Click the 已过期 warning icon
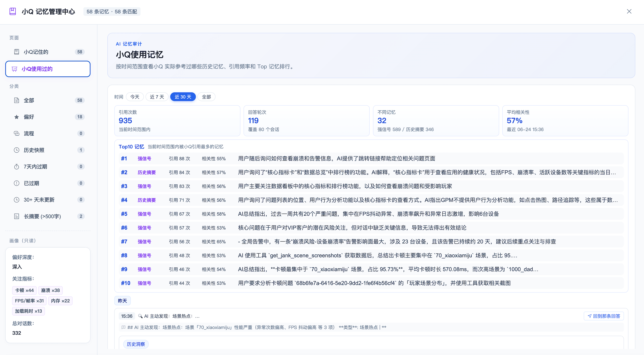 [x=16, y=183]
